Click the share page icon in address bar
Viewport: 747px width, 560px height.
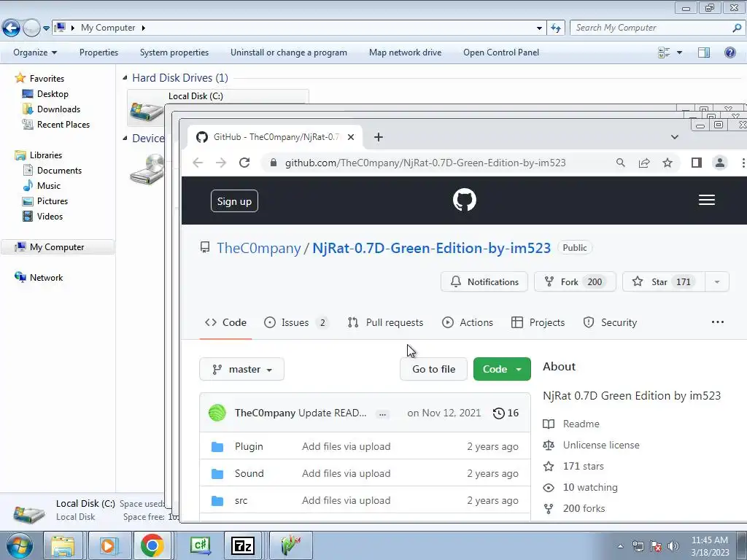[x=644, y=163]
